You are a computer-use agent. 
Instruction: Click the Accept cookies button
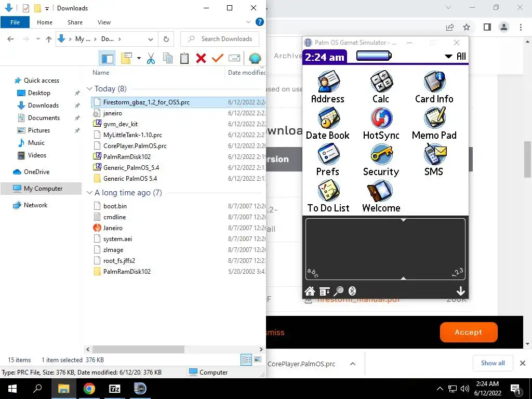[x=469, y=332]
